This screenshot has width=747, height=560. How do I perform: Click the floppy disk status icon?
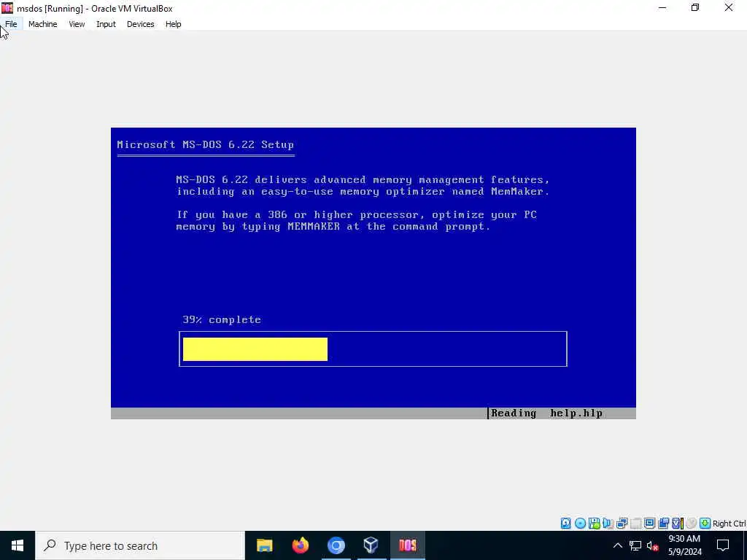pyautogui.click(x=594, y=524)
